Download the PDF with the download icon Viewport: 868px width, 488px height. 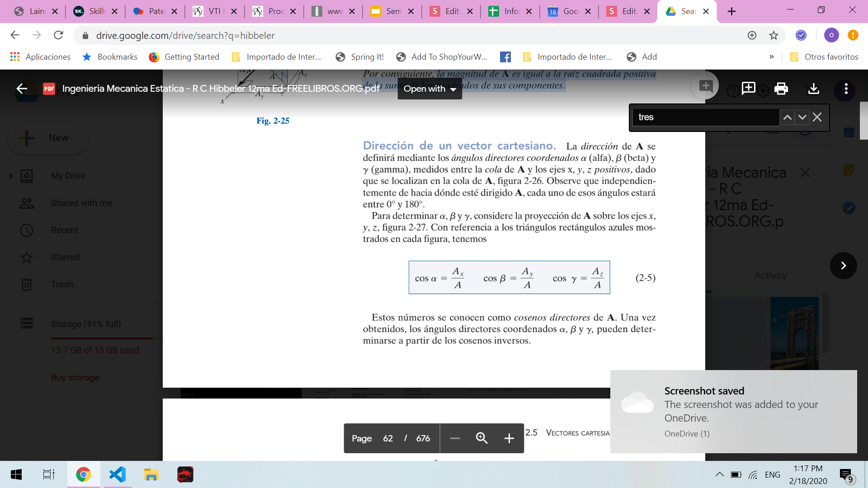pos(813,89)
